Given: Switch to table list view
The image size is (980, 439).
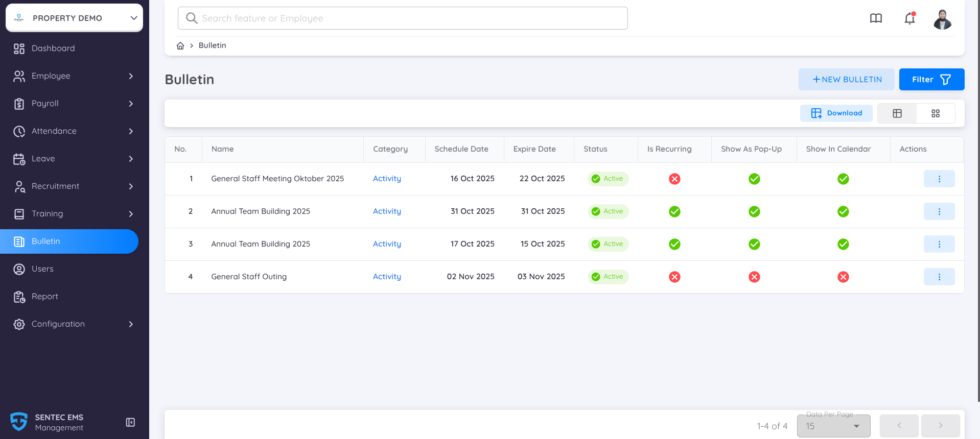Looking at the screenshot, I should 897,113.
